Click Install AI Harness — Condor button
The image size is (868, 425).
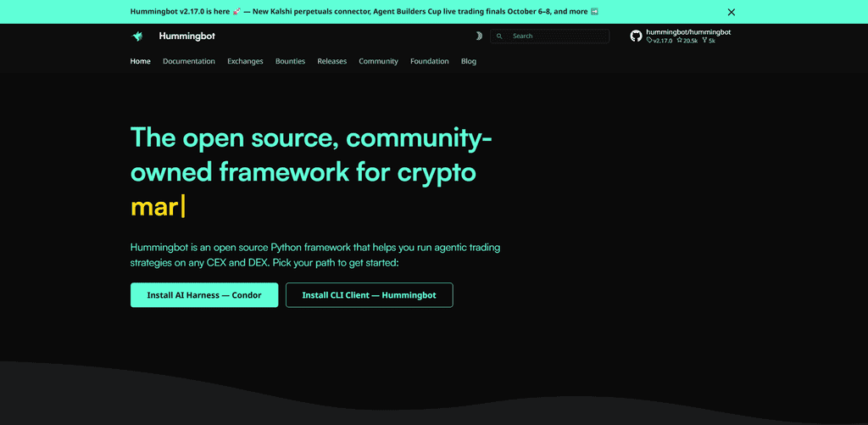(x=204, y=294)
